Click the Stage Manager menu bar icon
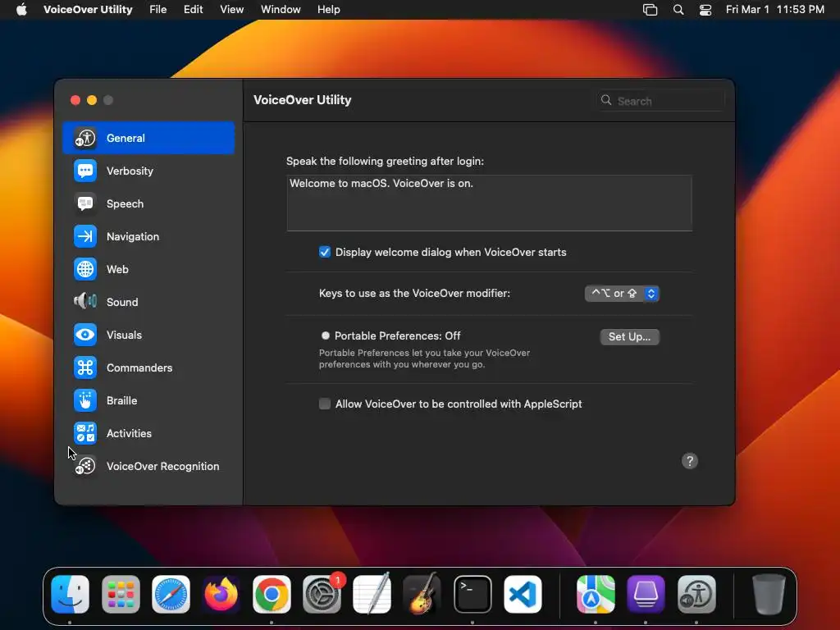Viewport: 840px width, 630px height. pyautogui.click(x=650, y=10)
